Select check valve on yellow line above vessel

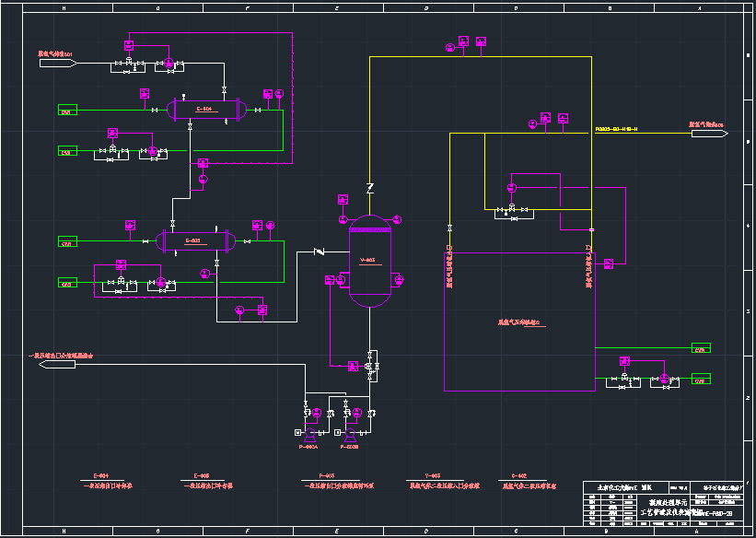(370, 188)
